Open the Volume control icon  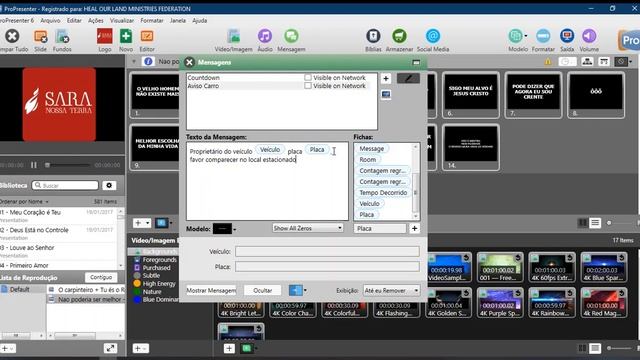point(589,36)
